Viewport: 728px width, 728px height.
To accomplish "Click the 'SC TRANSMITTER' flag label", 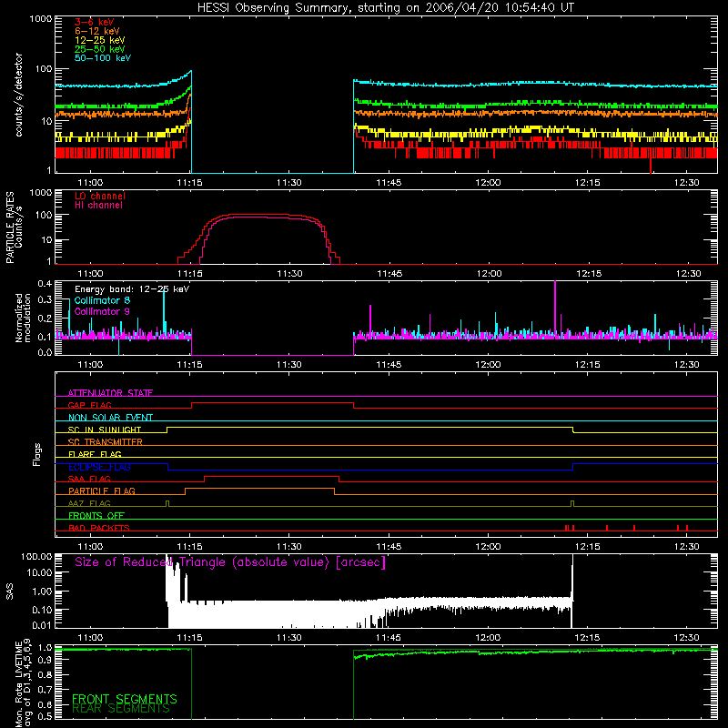I will (x=106, y=442).
